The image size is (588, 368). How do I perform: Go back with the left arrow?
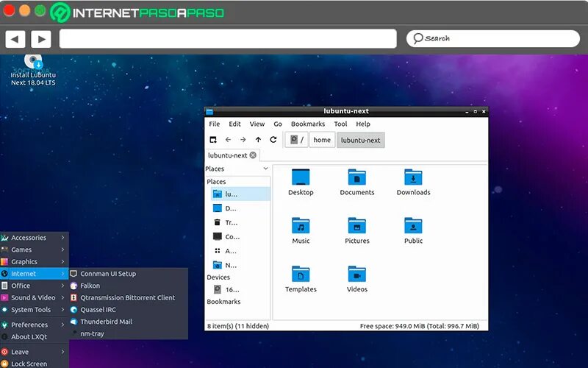[228, 140]
